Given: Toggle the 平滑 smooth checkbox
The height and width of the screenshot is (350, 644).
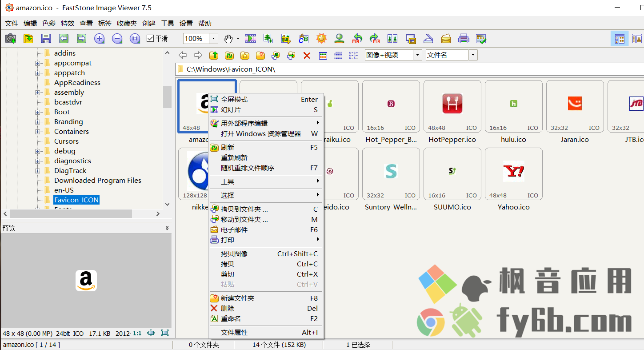Looking at the screenshot, I should 150,39.
